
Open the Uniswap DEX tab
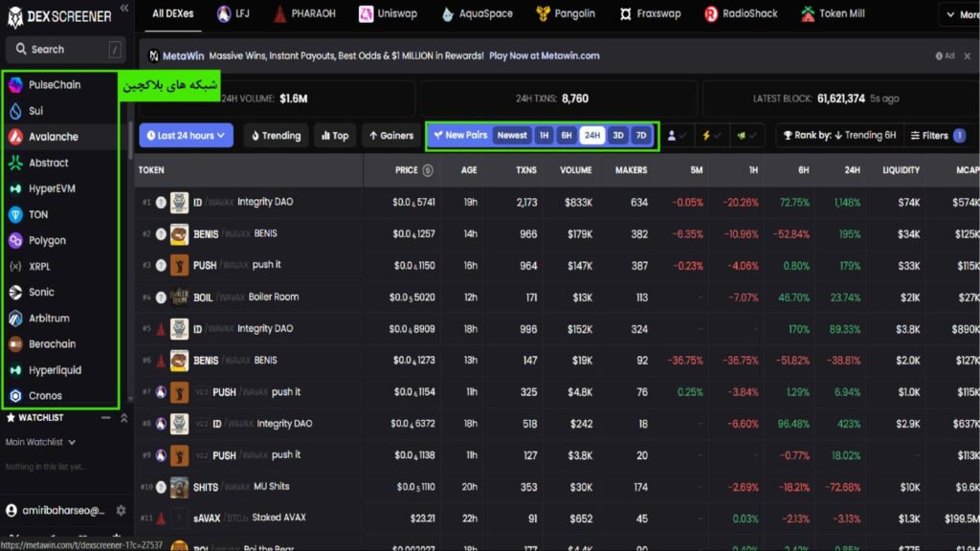(x=389, y=13)
